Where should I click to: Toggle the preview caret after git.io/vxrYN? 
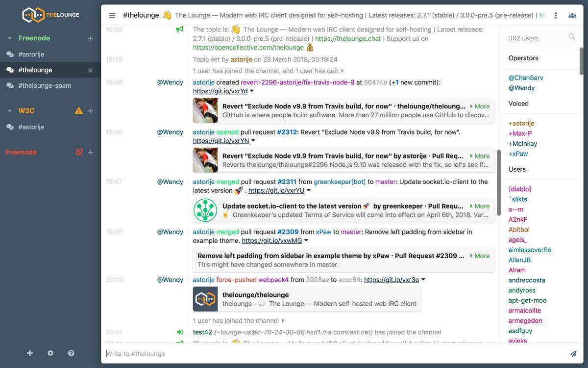[x=253, y=141]
